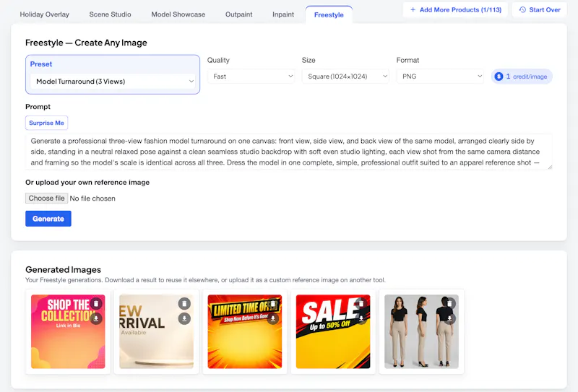The width and height of the screenshot is (578, 392).
Task: Click Add More Products (1/113) button
Action: click(x=455, y=10)
